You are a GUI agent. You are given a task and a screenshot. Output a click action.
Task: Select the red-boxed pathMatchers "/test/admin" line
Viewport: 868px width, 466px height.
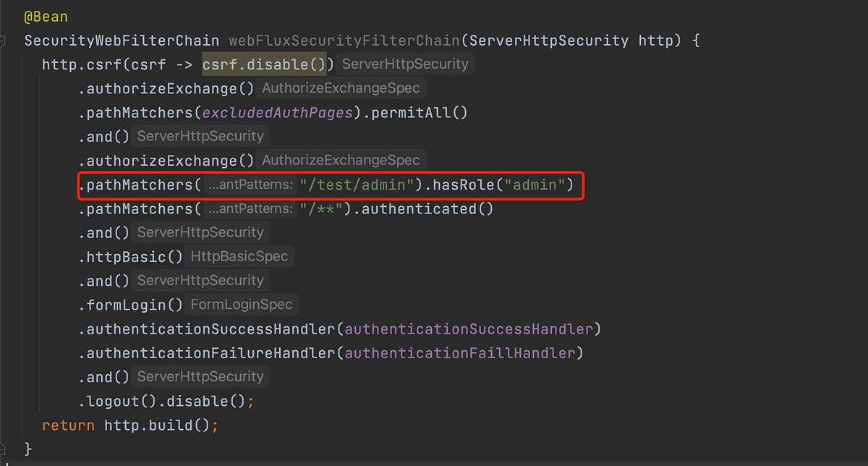click(x=330, y=185)
